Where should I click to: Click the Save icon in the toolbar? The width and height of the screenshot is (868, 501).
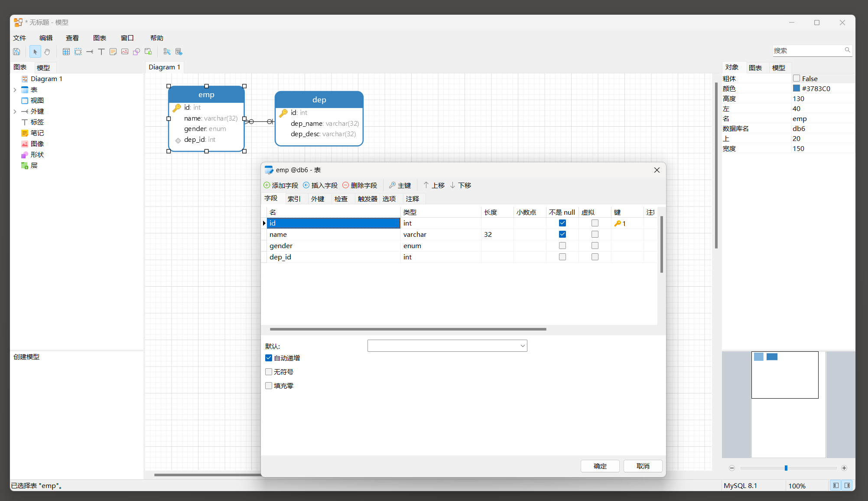tap(16, 52)
